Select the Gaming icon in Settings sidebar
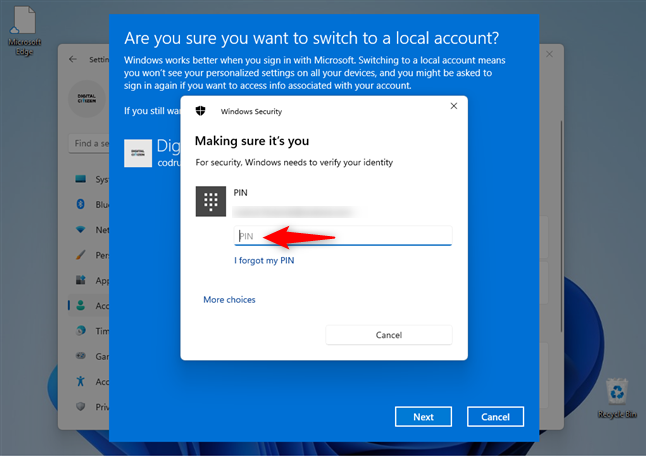646x456 pixels. coord(81,356)
